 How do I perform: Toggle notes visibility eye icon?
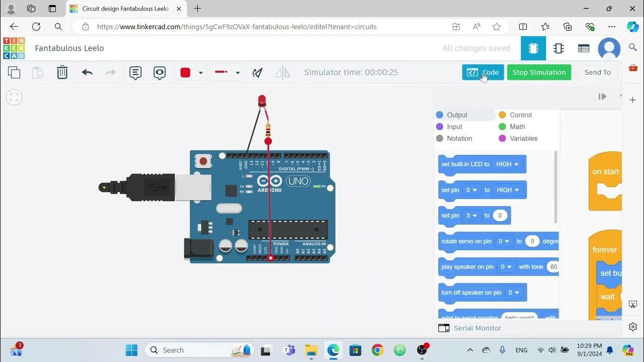tap(159, 73)
